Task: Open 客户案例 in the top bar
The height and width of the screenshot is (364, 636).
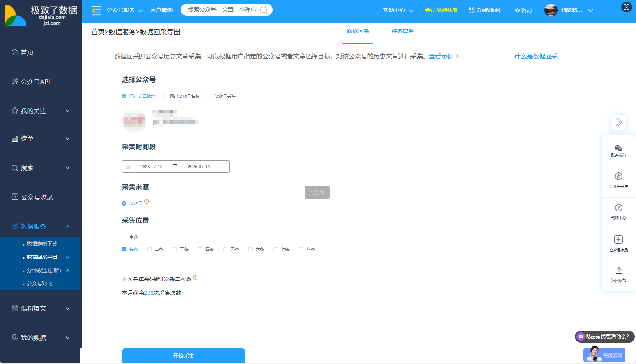Action: point(161,11)
